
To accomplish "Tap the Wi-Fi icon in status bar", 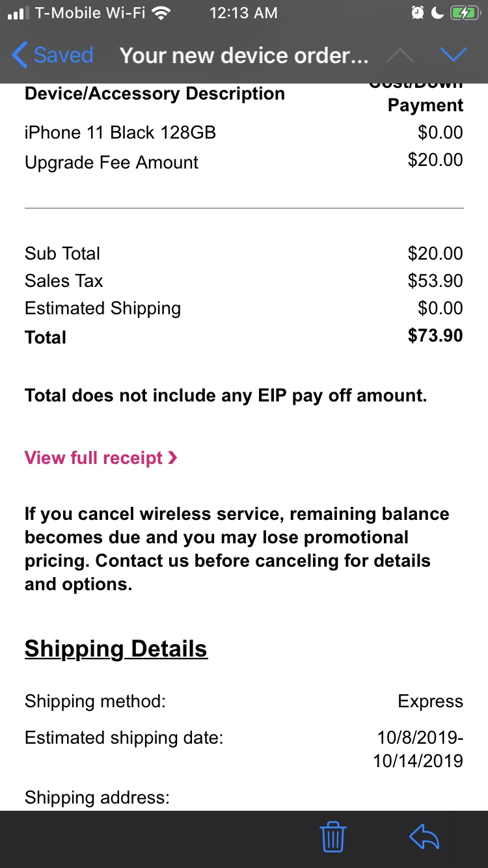I will [x=161, y=13].
